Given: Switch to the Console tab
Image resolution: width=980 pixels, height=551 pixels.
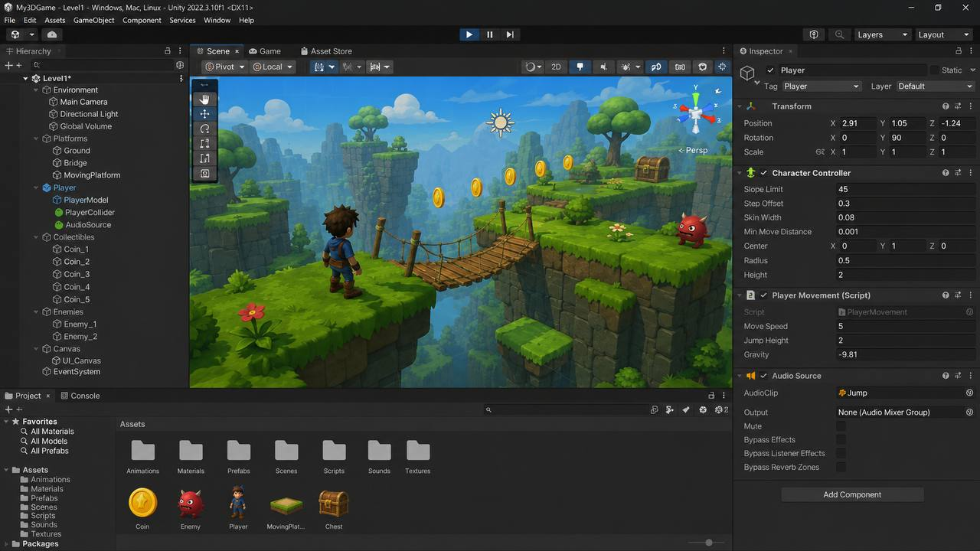Looking at the screenshot, I should pos(80,396).
